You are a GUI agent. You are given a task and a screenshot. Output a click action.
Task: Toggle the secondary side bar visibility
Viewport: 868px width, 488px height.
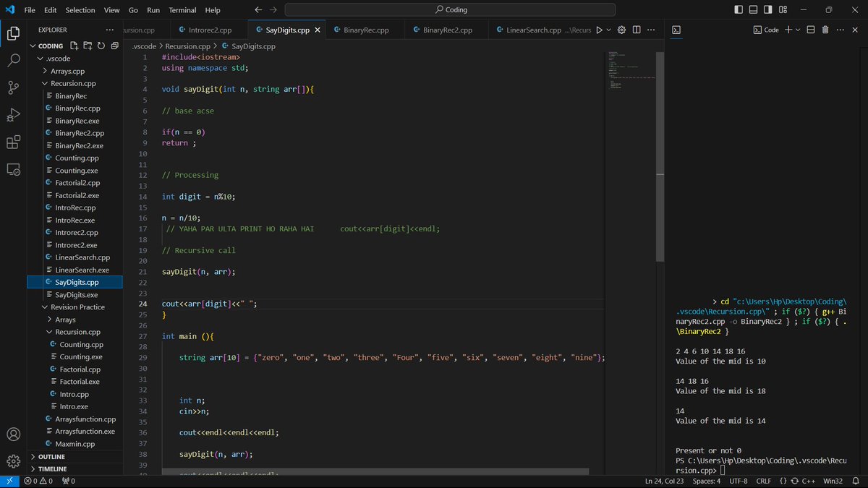coord(768,10)
